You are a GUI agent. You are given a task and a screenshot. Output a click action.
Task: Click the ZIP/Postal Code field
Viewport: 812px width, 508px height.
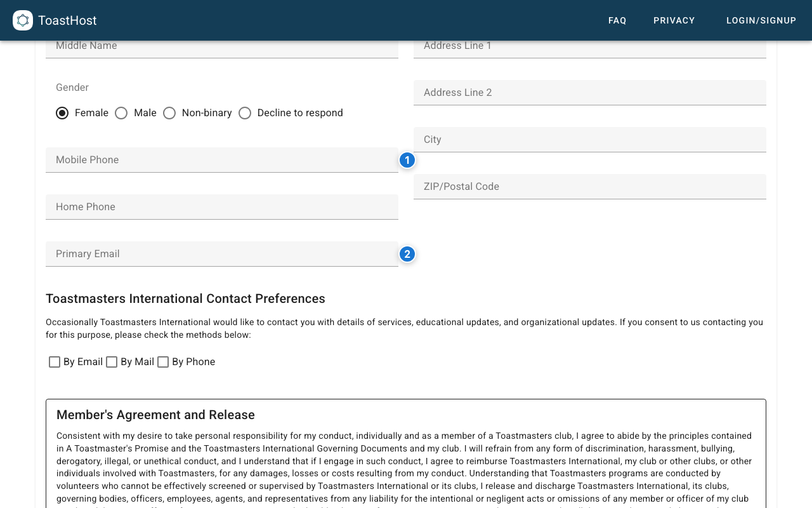pyautogui.click(x=589, y=187)
